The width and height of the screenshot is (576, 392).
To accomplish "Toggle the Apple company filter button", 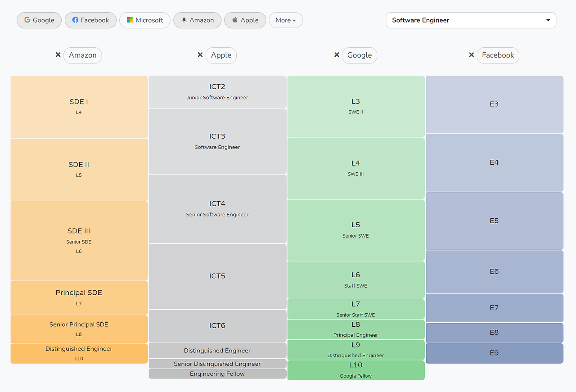I will click(245, 20).
